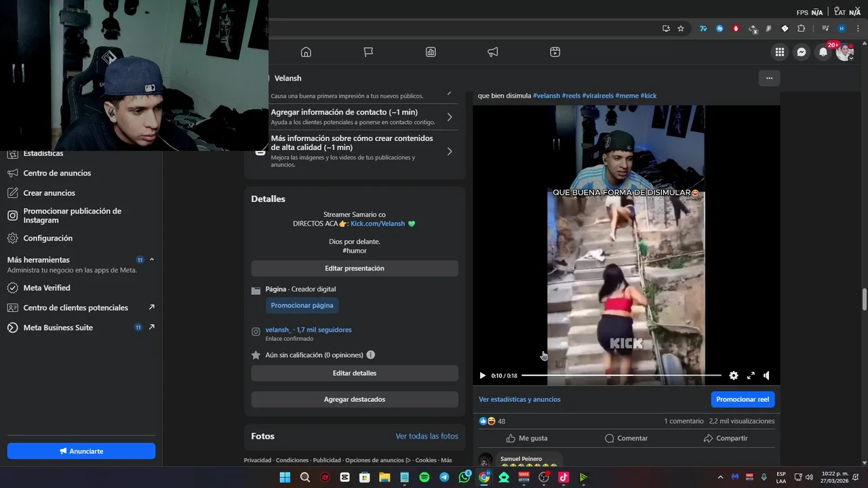Click the rating info icon beside opiniones
This screenshot has height=488, width=868.
(371, 354)
